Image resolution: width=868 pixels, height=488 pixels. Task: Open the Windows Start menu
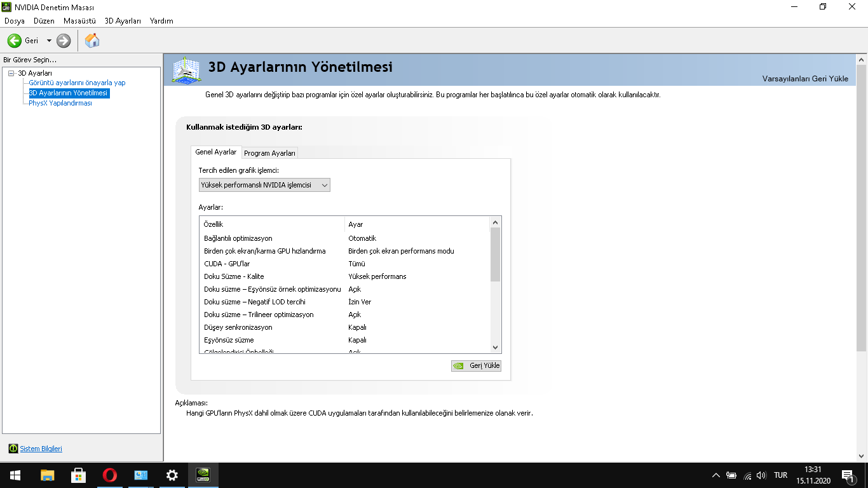coord(15,475)
